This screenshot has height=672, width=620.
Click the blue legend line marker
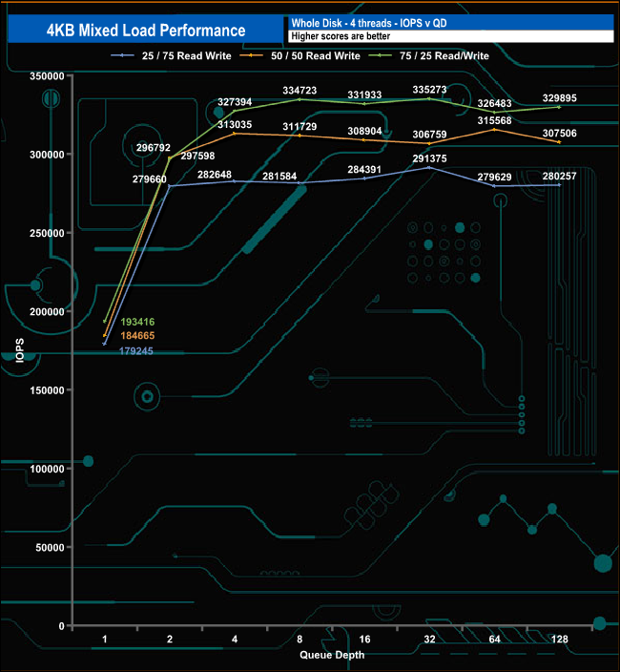[x=122, y=55]
